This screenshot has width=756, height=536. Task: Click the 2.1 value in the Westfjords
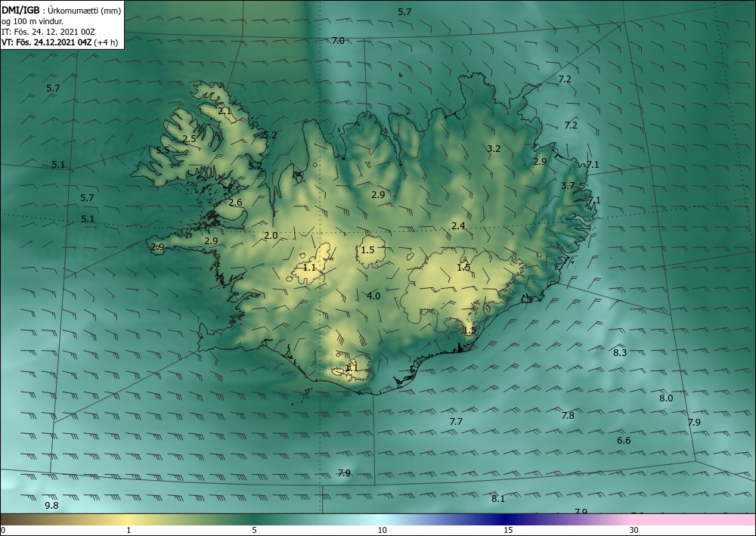pyautogui.click(x=225, y=111)
